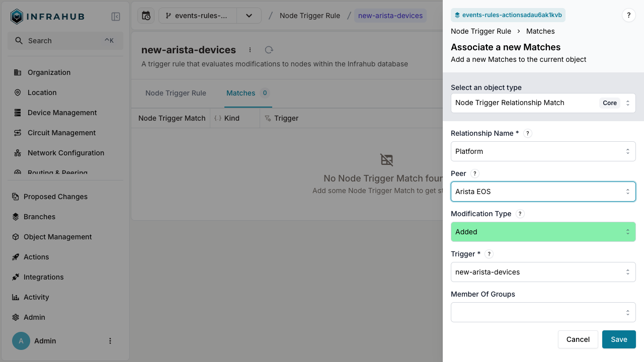Click the Proposed Changes stacked-layers icon
Screen dimensions: 644x362
pos(16,197)
